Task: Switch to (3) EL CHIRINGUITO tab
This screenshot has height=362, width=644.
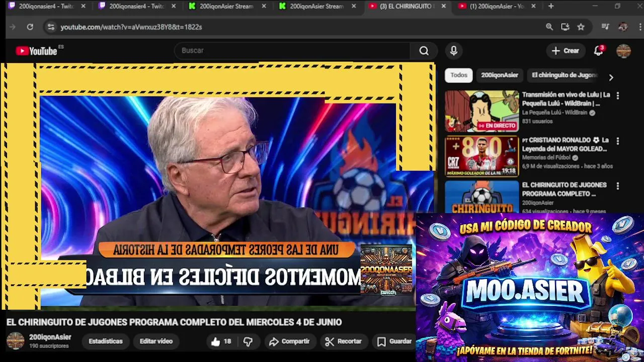Action: pos(407,6)
